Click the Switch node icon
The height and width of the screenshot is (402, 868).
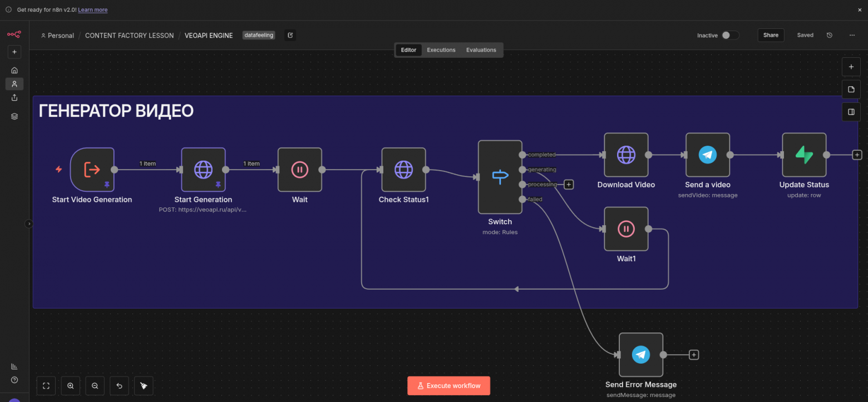500,177
